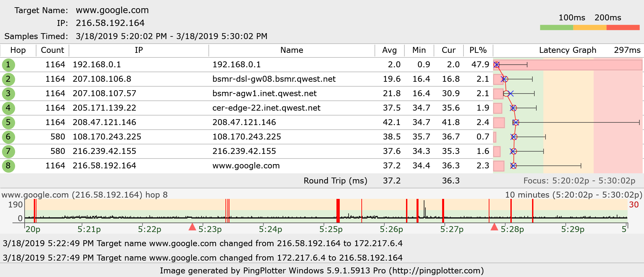Click the red marker near 5:28p
This screenshot has width=644, height=277.
click(x=494, y=227)
